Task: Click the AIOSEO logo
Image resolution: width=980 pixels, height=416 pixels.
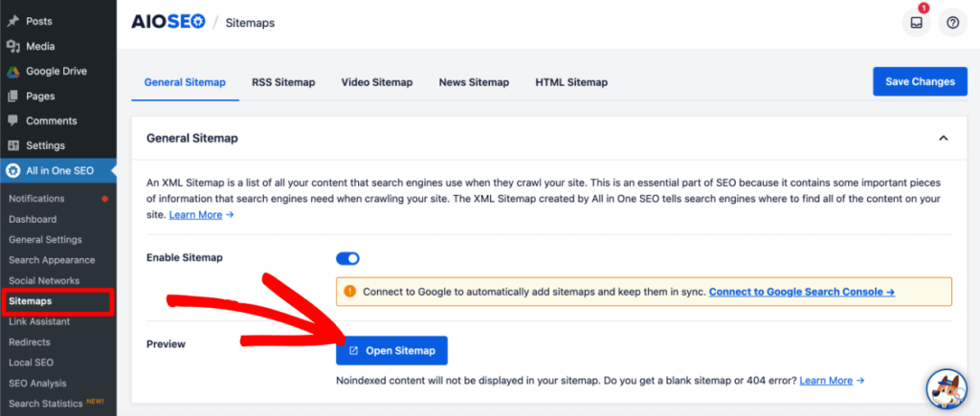Action: (168, 22)
